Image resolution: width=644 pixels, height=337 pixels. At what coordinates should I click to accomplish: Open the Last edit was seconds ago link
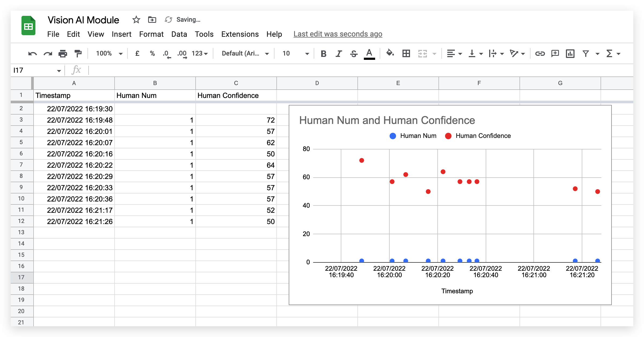(338, 34)
